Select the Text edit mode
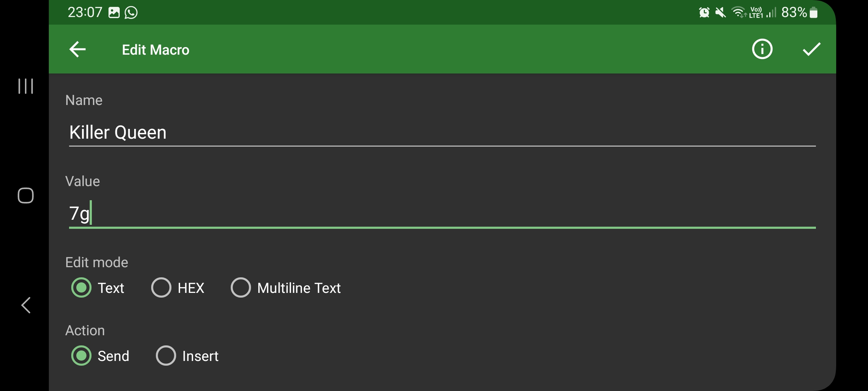The height and width of the screenshot is (391, 868). point(82,288)
